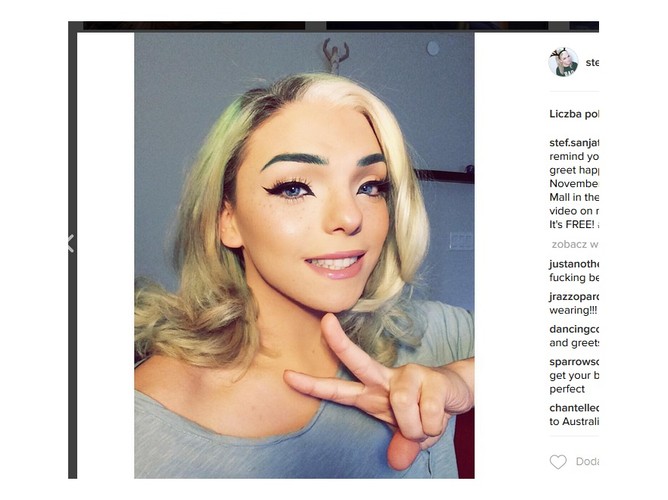Viewport: 668px width, 500px height.
Task: Open commenter justanothe... profile
Action: (574, 264)
